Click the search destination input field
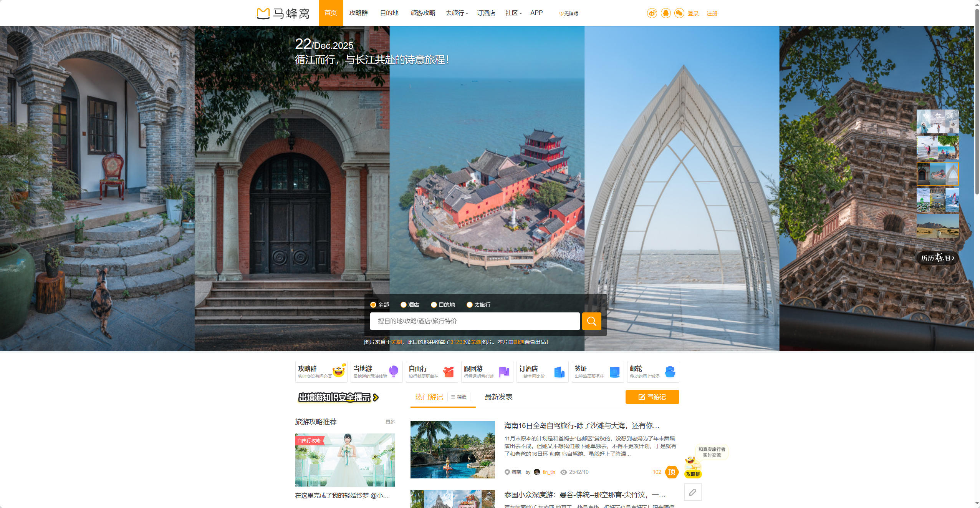The height and width of the screenshot is (508, 980). [474, 321]
